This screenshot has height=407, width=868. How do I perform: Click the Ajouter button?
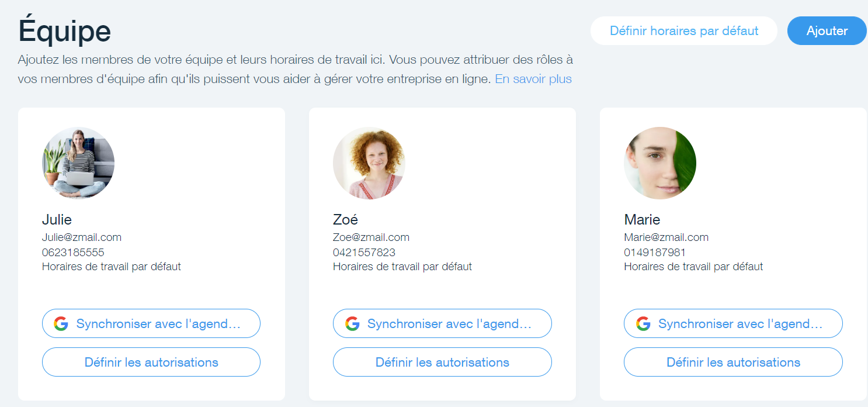pos(827,31)
